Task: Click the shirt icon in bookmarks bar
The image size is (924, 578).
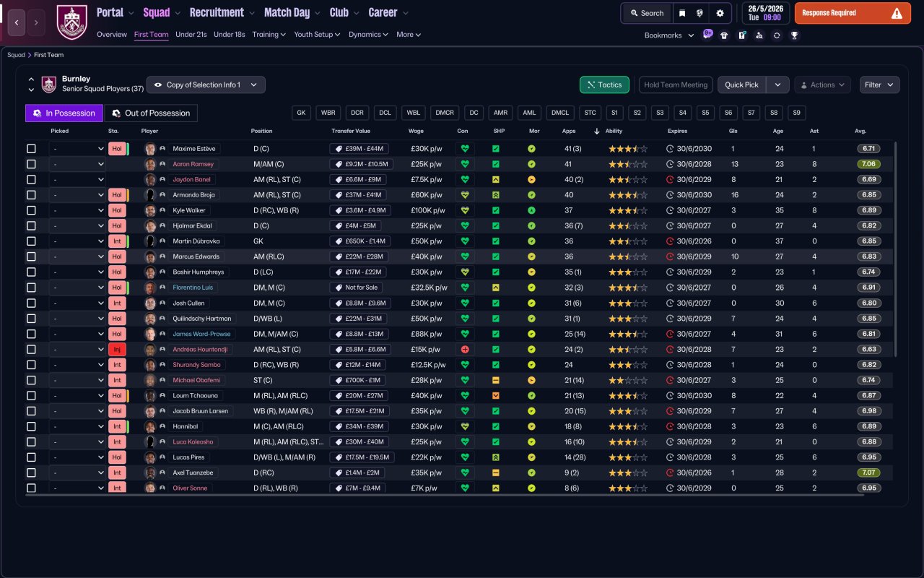Action: [x=724, y=35]
